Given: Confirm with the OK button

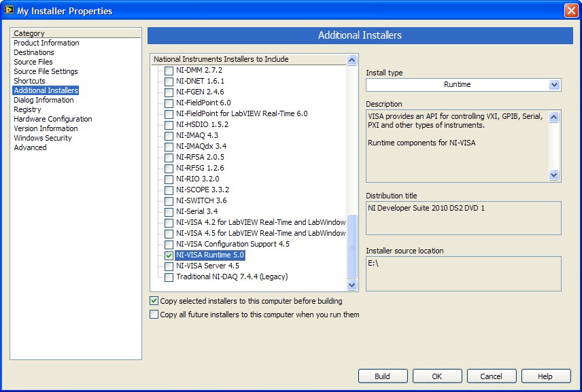Looking at the screenshot, I should coord(437,376).
